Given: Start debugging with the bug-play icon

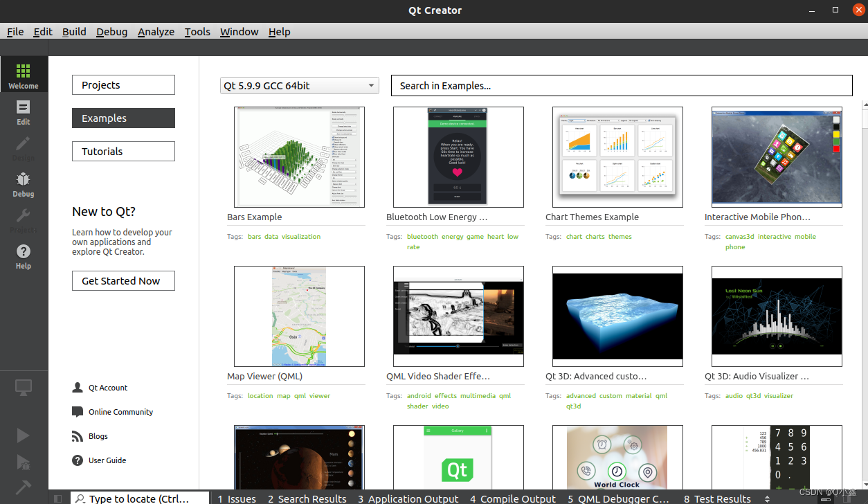Looking at the screenshot, I should pos(23,462).
